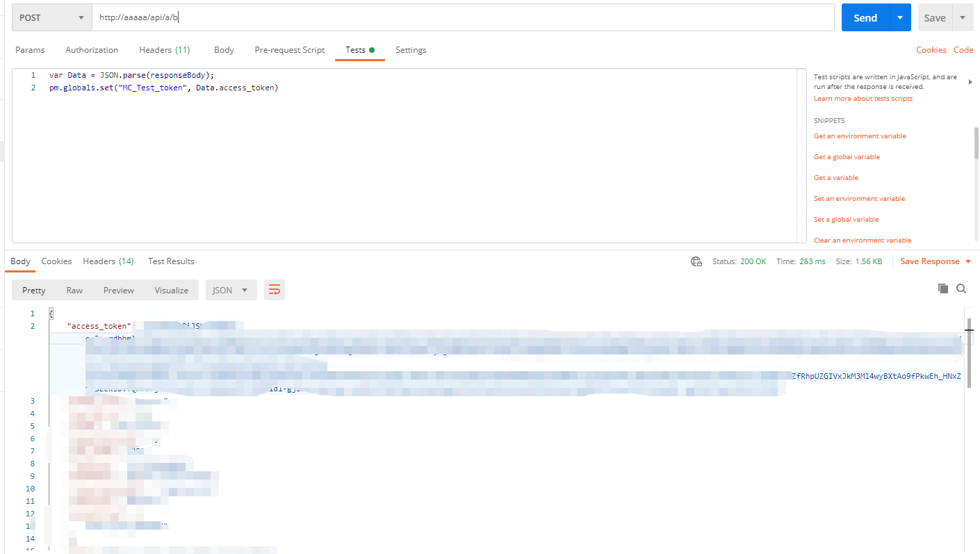Insert 'Get a global variable' snippet
This screenshot has width=980, height=554.
pyautogui.click(x=847, y=157)
